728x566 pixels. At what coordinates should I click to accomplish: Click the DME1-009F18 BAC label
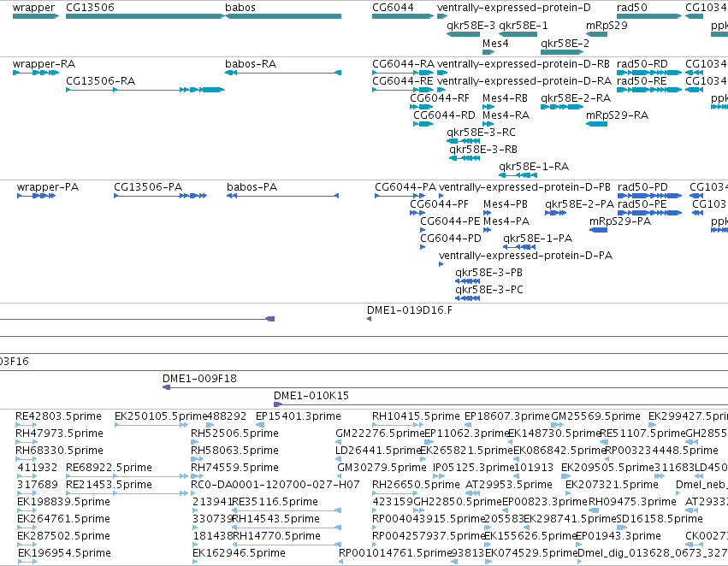[199, 379]
